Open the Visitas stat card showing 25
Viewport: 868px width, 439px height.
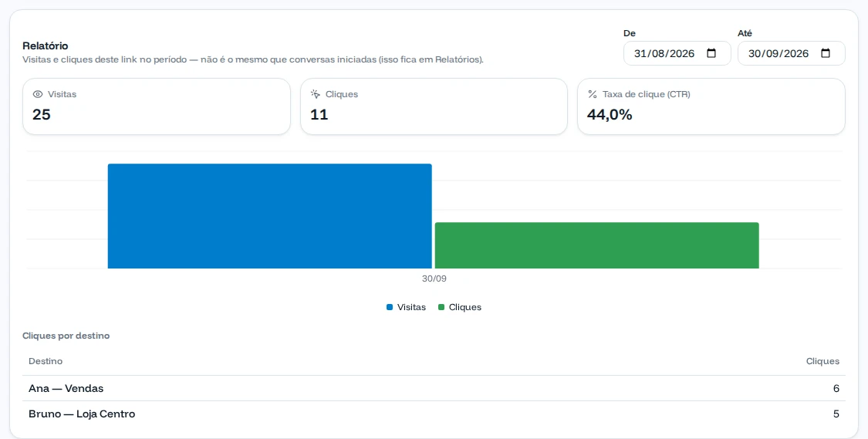click(x=156, y=106)
